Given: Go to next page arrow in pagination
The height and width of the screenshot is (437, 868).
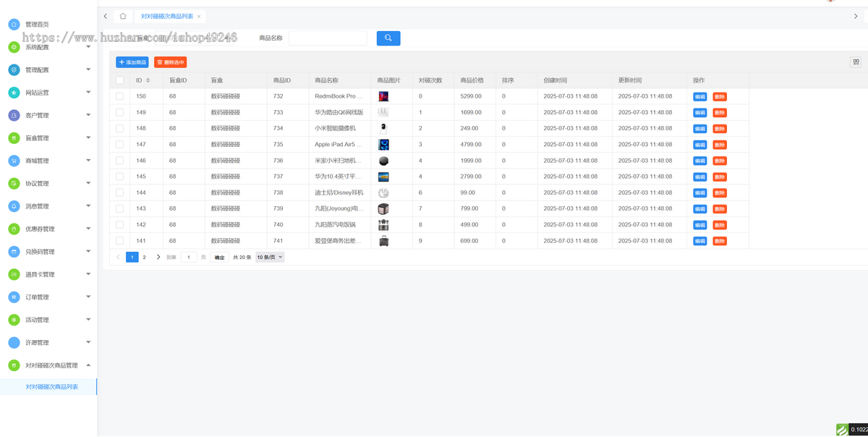Looking at the screenshot, I should [x=158, y=257].
